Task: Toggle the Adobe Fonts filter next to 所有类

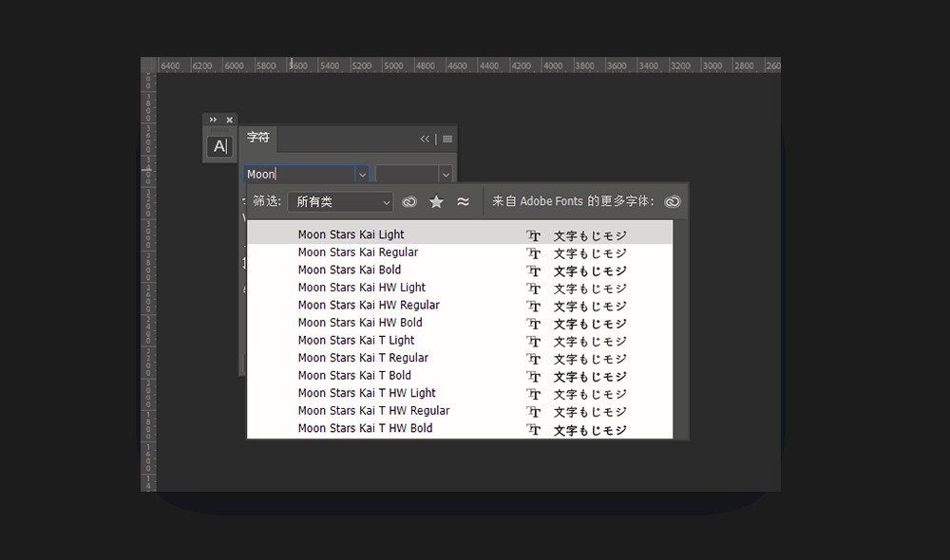Action: 409,201
